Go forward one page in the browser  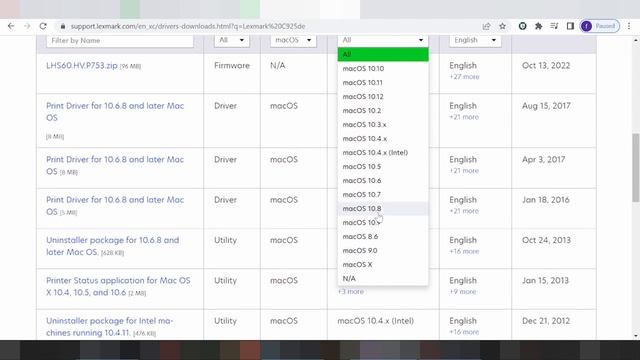(27, 26)
